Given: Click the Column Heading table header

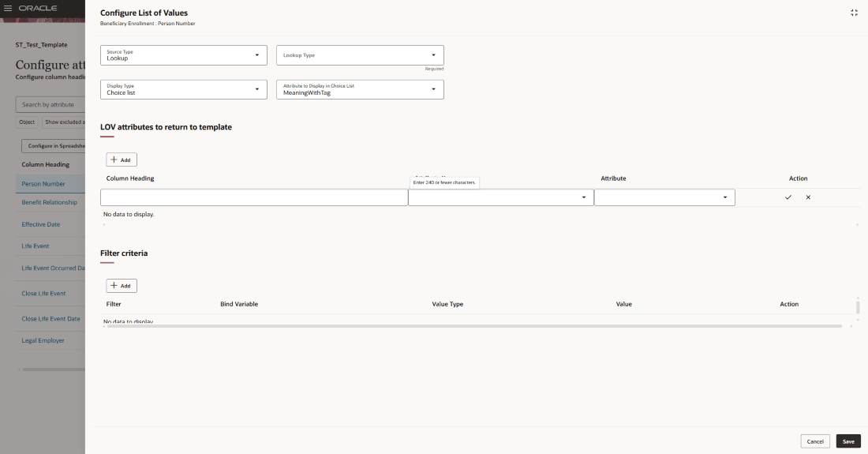Looking at the screenshot, I should pos(130,178).
